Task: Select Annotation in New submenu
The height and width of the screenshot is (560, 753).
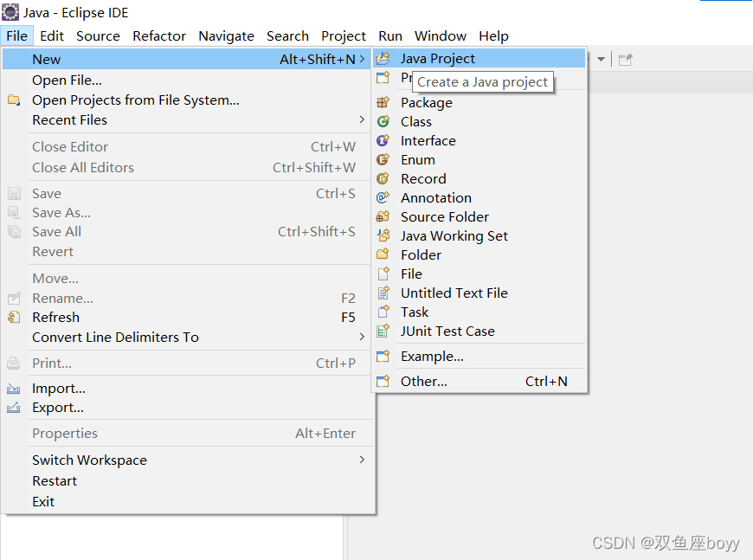Action: [479, 197]
